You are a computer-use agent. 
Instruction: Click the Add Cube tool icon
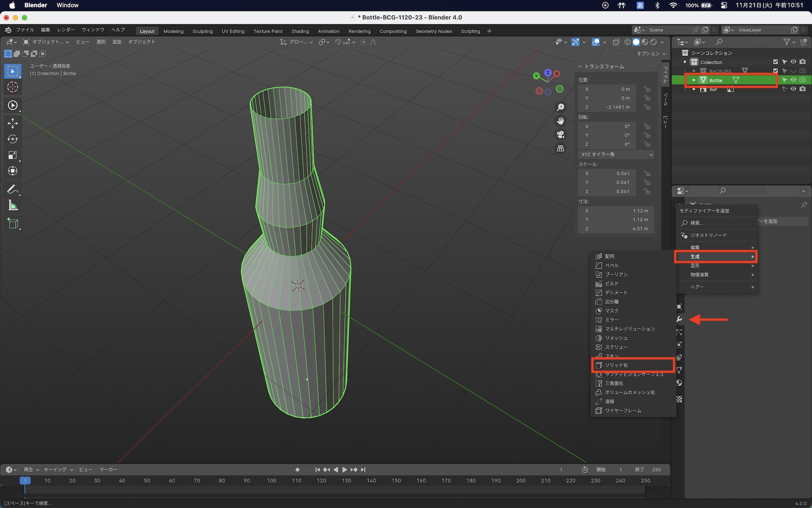[13, 224]
